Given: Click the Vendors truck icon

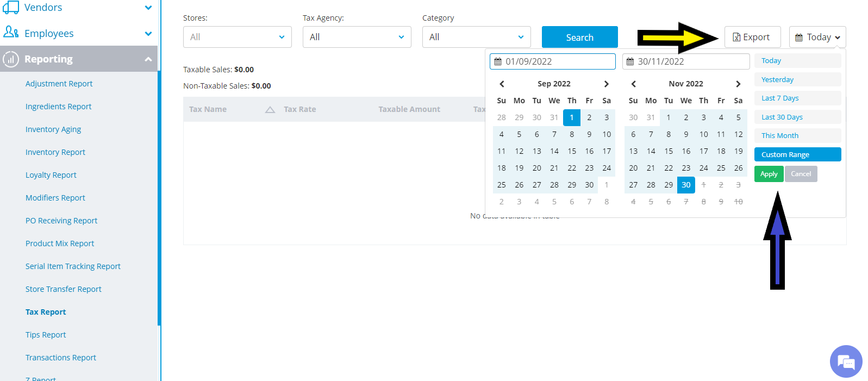Looking at the screenshot, I should coord(11,7).
